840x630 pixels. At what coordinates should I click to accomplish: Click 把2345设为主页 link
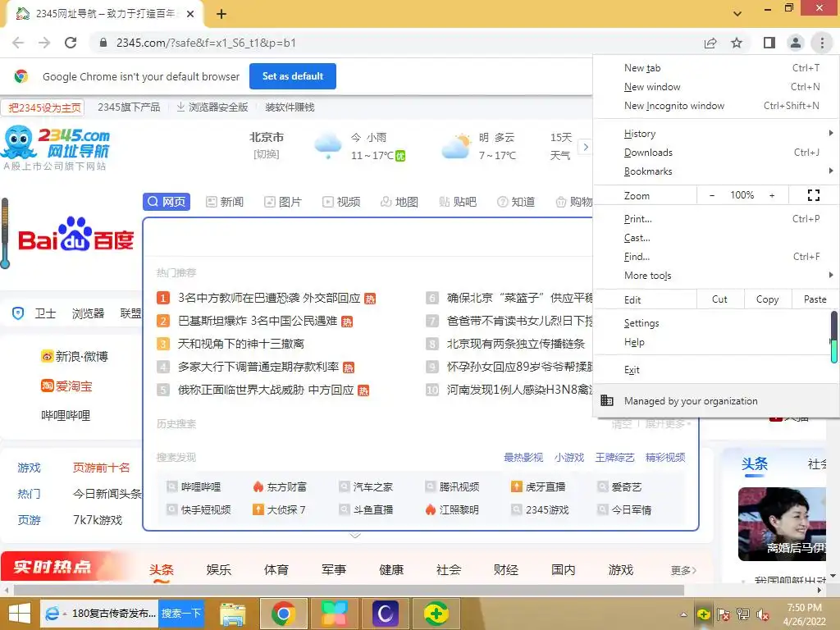pos(44,107)
